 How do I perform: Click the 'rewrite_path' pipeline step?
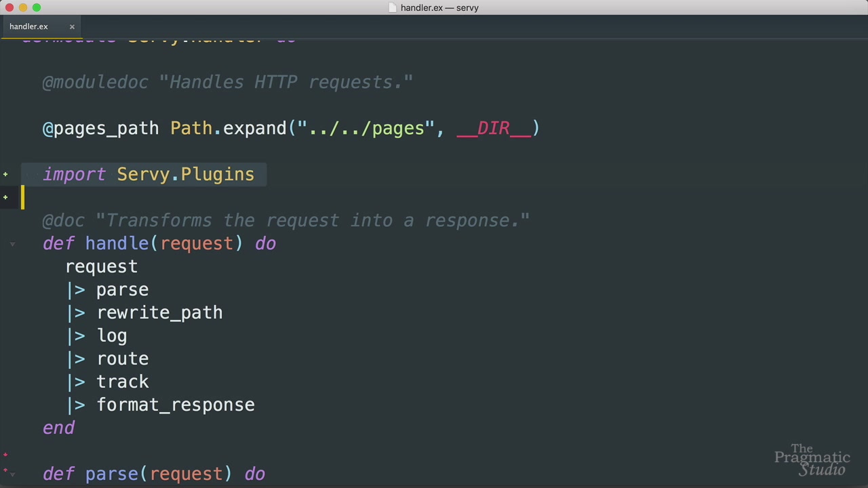point(159,313)
